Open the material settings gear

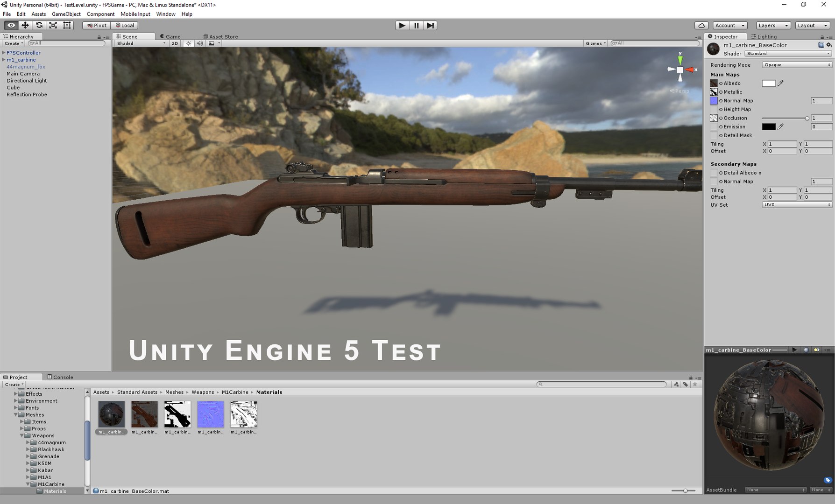829,45
